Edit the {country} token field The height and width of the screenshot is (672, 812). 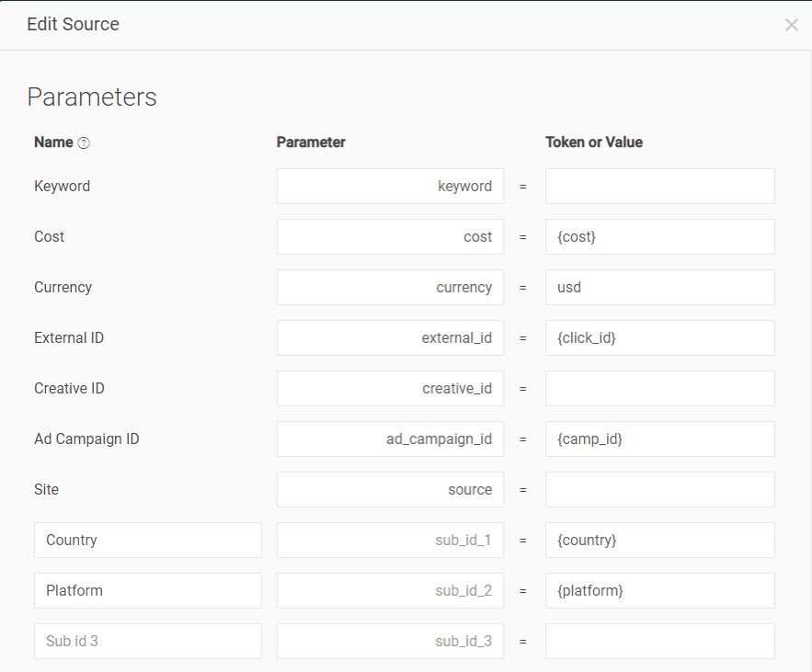(659, 540)
